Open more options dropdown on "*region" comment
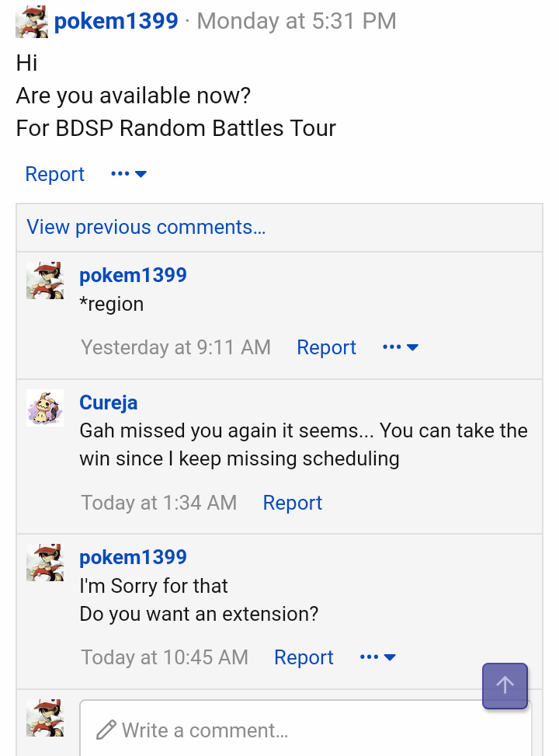The image size is (559, 756). pyautogui.click(x=401, y=347)
